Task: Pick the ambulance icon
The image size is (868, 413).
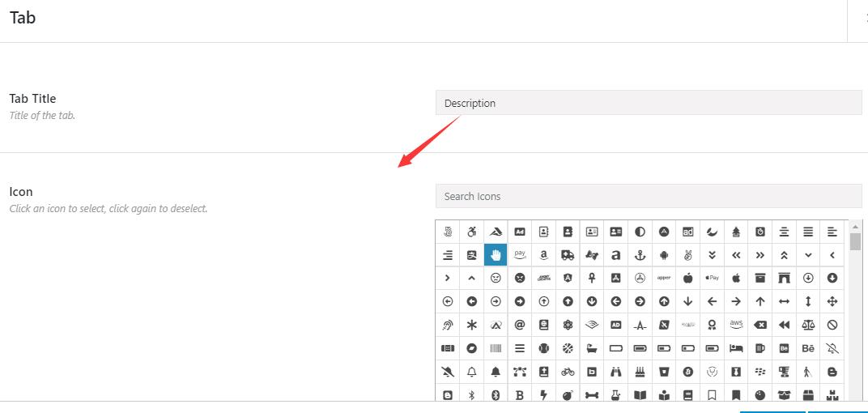Action: pos(568,254)
